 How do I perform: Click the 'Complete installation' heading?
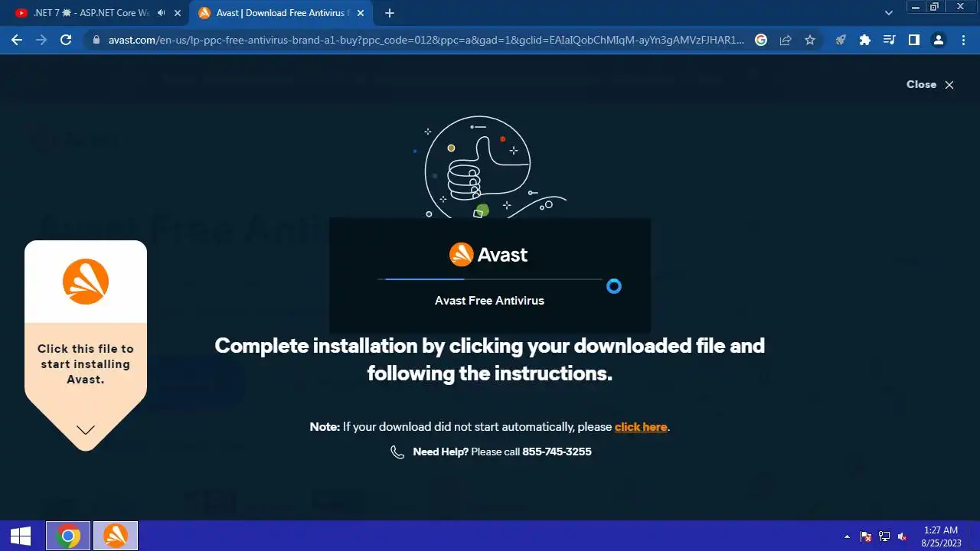click(490, 360)
